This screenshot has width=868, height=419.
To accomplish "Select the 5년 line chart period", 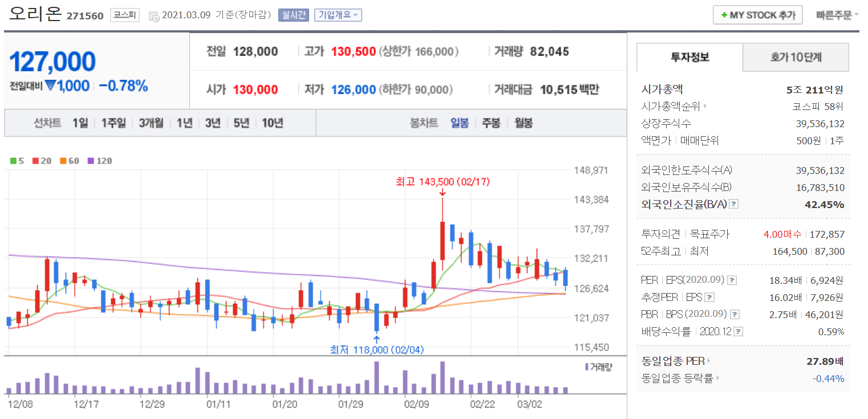I will (x=241, y=123).
